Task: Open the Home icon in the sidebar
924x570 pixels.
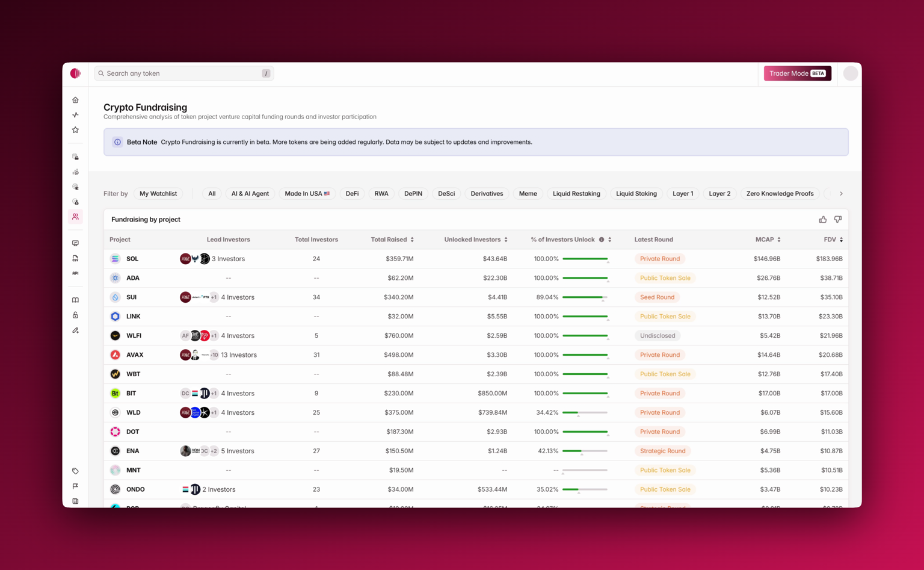Action: (x=75, y=100)
